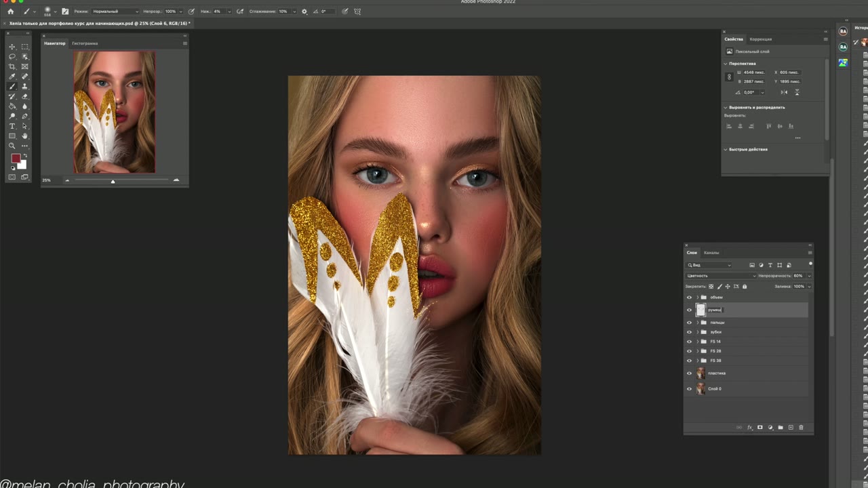Toggle airbrush build-up mode
The height and width of the screenshot is (488, 868).
coord(240,12)
